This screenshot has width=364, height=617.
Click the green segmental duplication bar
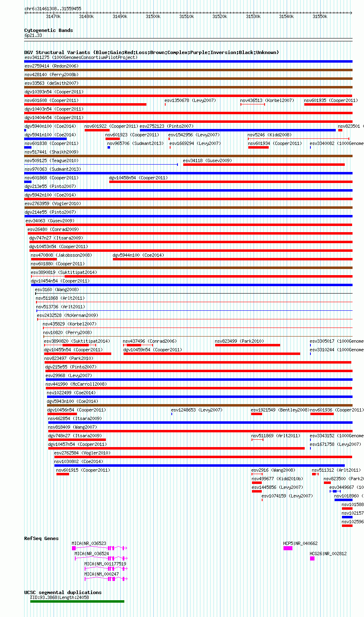click(77, 601)
